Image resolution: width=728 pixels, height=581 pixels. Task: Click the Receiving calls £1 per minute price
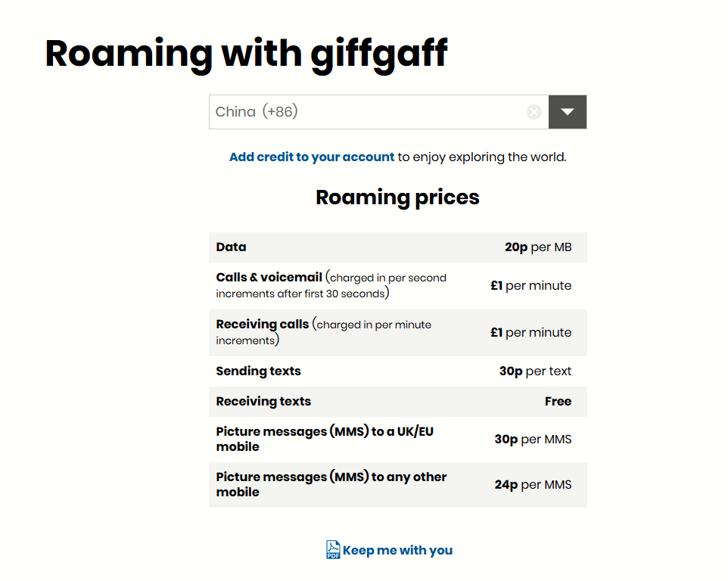(531, 333)
